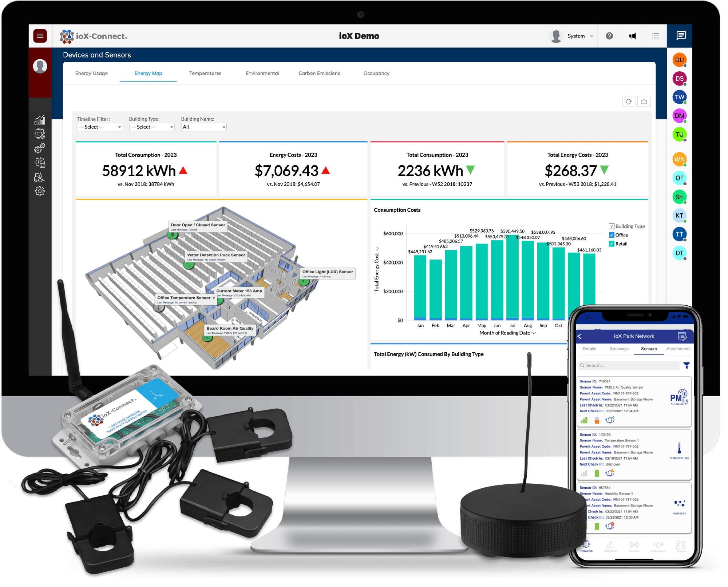Viewport: 728px width, 587px height.
Task: Click the Office Temperature Sensor label
Action: pos(184,300)
